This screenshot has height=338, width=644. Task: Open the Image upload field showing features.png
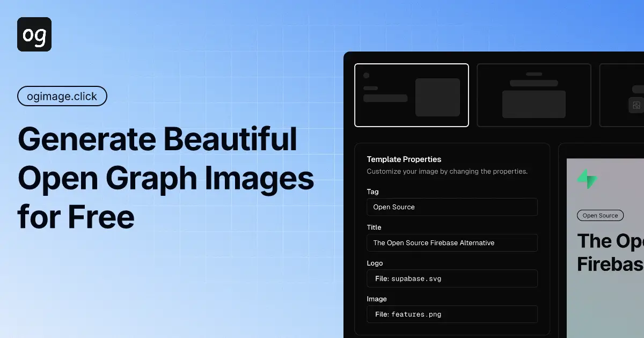click(452, 314)
